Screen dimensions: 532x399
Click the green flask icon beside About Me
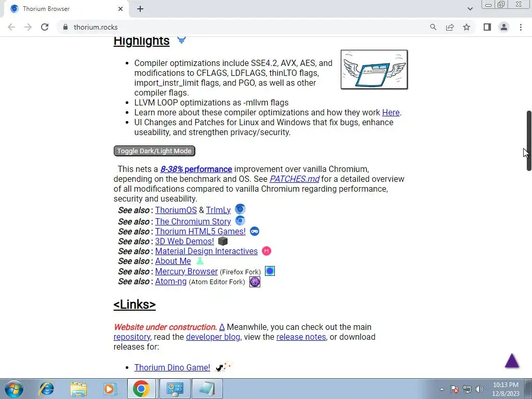(x=200, y=261)
